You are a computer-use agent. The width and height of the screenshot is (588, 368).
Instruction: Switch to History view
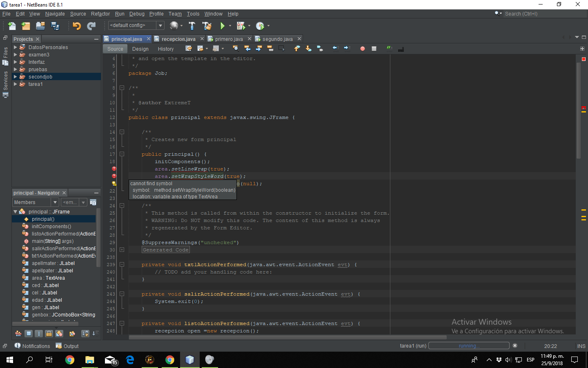166,49
